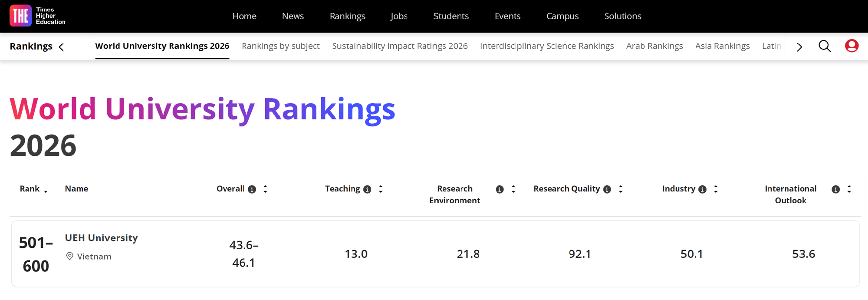Open the red user account icon
The height and width of the screenshot is (300, 868).
click(x=852, y=46)
